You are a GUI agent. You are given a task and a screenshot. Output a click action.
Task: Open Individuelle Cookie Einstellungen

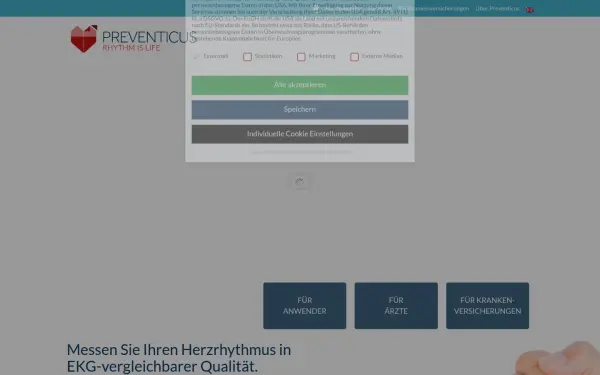coord(300,134)
